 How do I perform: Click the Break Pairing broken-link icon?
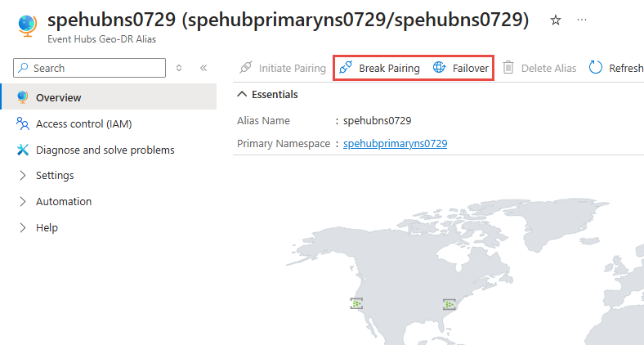(346, 68)
